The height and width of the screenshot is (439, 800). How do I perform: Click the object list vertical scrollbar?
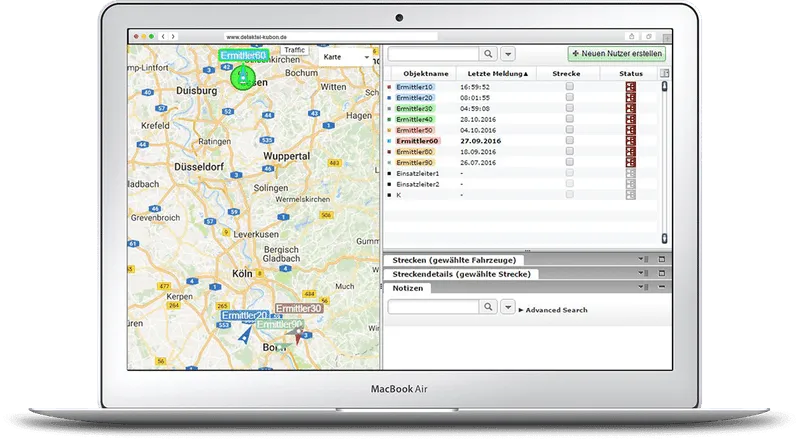[x=664, y=162]
